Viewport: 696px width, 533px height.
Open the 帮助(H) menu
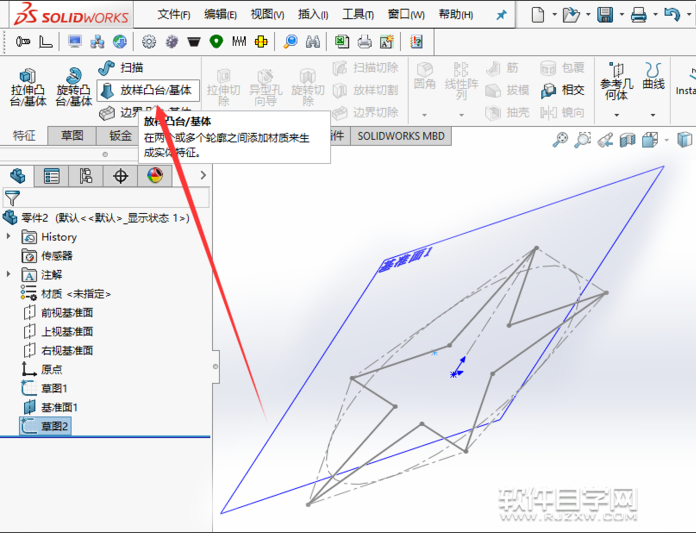(x=456, y=15)
